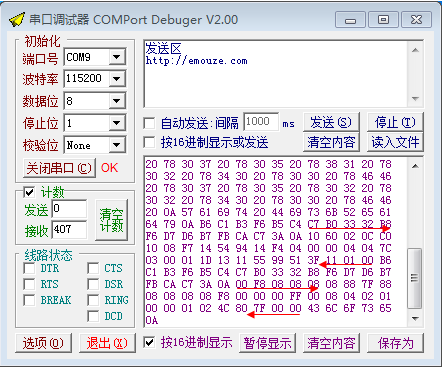Screen dimensions: 443x368
Task: Click the COMPort Debuger app icon in title bar
Action: pos(17,19)
